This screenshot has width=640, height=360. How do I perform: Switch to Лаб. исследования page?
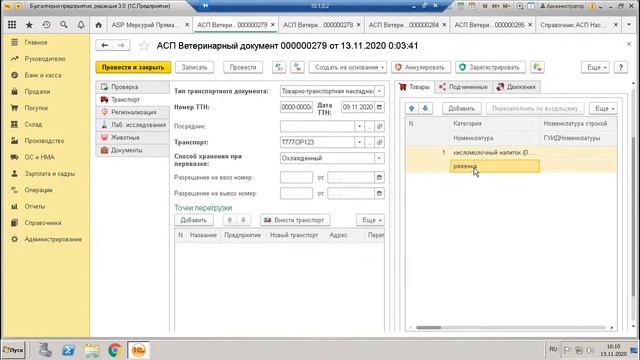(133, 124)
